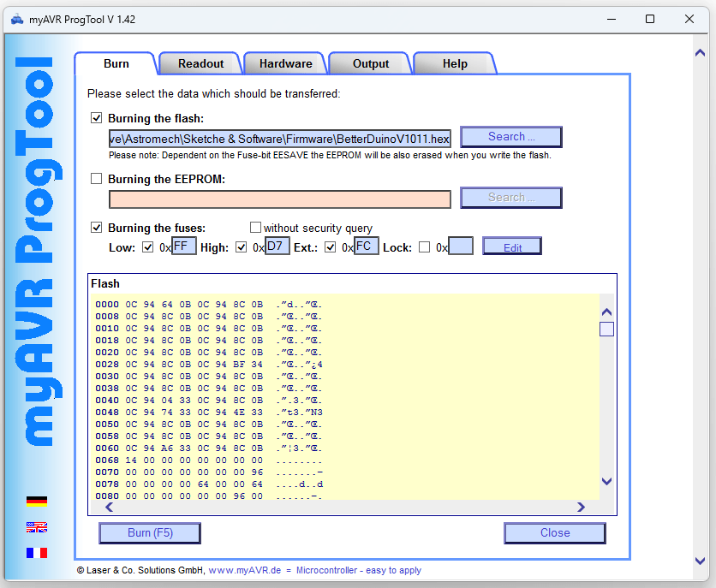Click flash address row 0028
Image resolution: width=716 pixels, height=588 pixels.
tap(209, 364)
